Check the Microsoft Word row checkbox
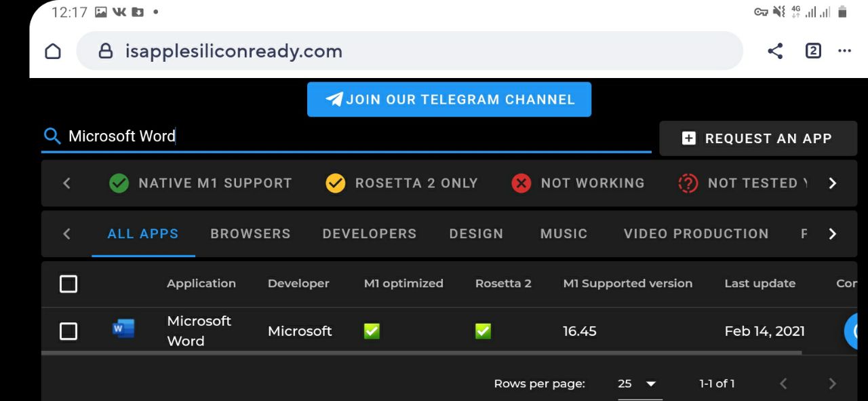This screenshot has width=868, height=401. click(68, 331)
